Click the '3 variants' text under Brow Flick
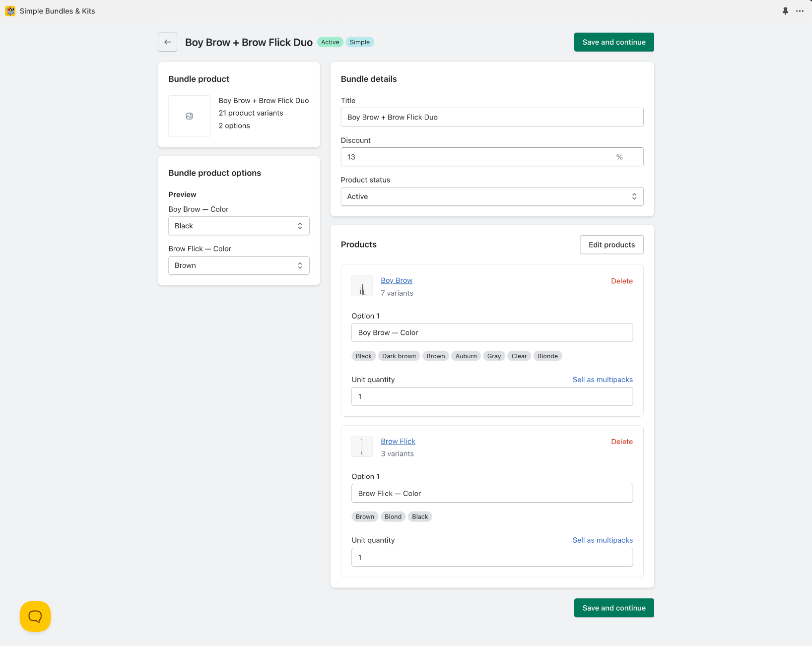 pos(397,454)
